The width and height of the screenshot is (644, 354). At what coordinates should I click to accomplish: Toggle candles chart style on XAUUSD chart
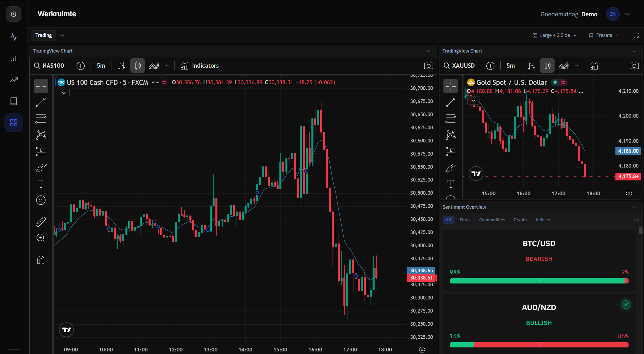click(x=547, y=66)
